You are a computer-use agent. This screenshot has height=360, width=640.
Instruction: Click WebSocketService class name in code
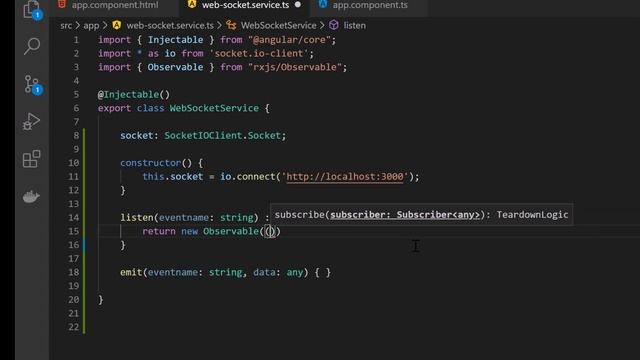coord(214,109)
